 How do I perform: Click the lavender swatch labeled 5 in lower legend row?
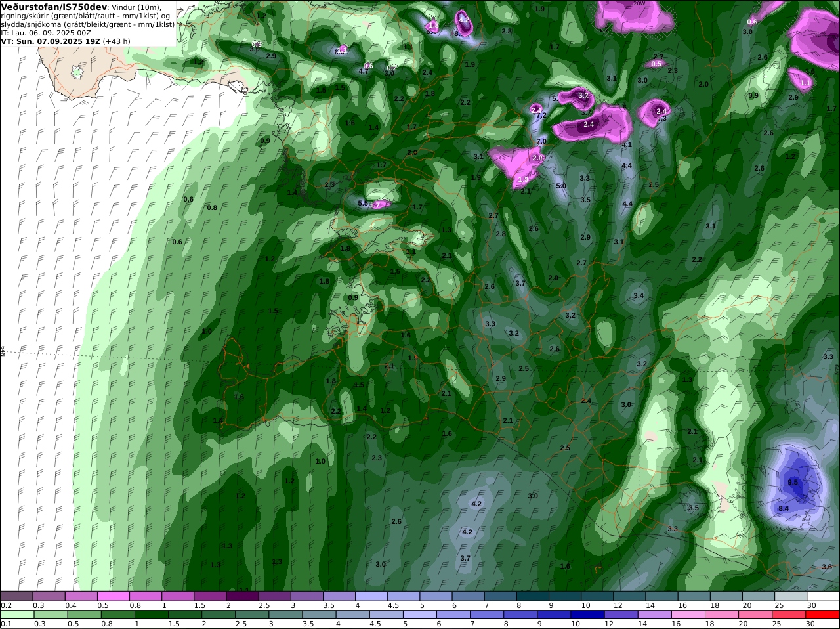(420, 615)
